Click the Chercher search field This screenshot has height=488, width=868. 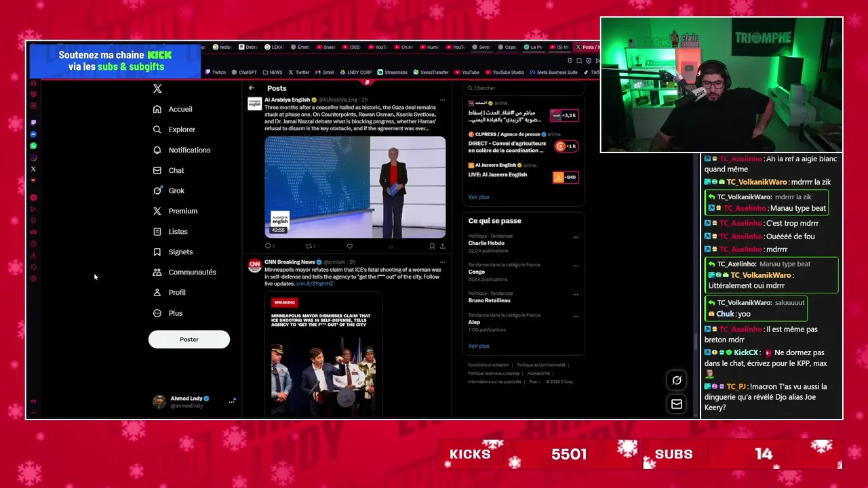(x=524, y=88)
